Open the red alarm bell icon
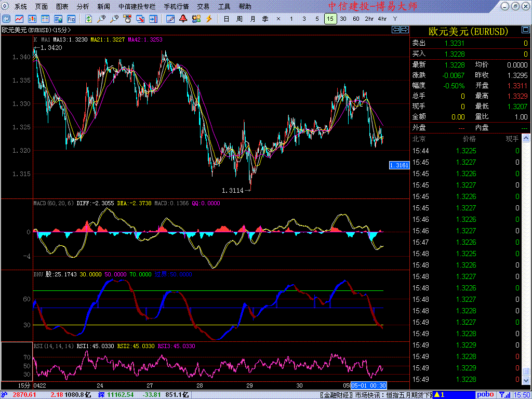This screenshot has height=399, width=532. [x=183, y=19]
